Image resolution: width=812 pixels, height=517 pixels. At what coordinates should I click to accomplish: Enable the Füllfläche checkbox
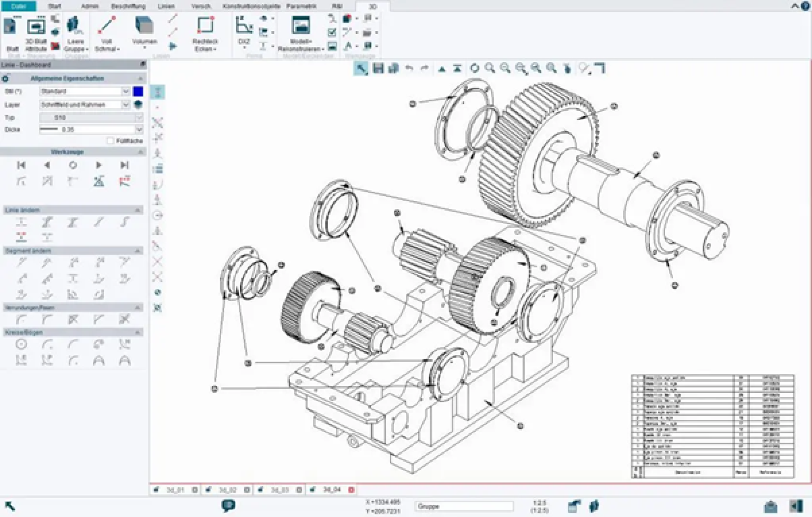click(111, 141)
